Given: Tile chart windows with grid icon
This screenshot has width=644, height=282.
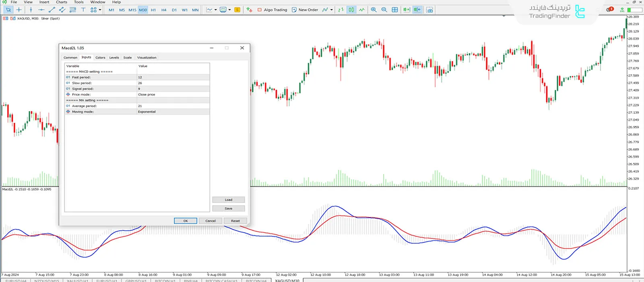Looking at the screenshot, I should [395, 10].
